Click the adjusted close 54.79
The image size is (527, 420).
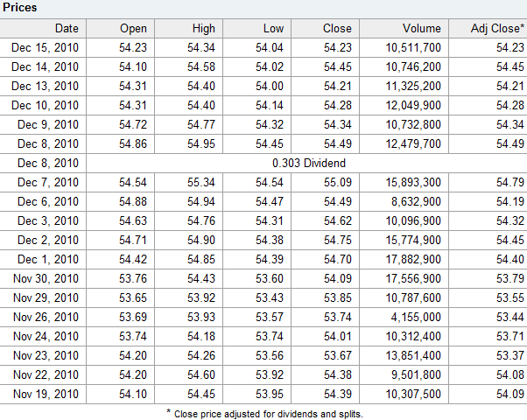tap(510, 182)
